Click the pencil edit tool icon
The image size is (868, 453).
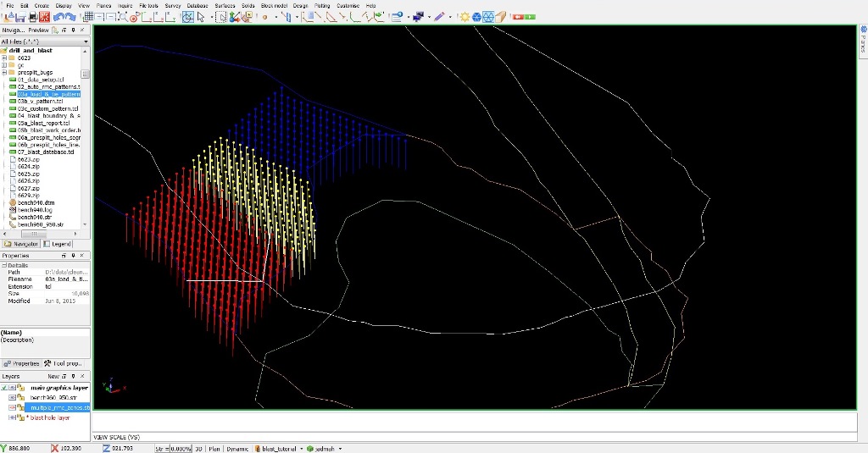tap(439, 17)
